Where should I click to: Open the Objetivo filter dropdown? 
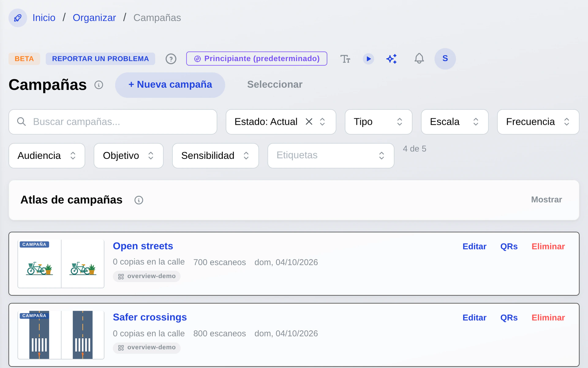point(129,156)
